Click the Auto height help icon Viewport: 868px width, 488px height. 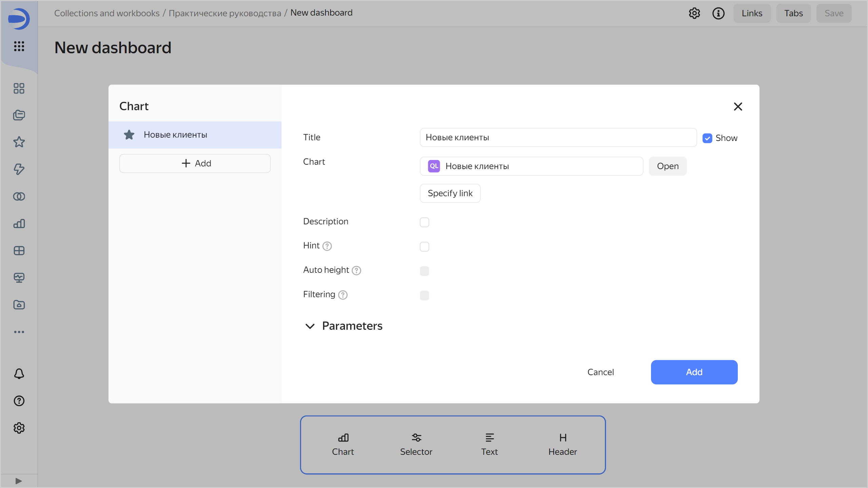(x=356, y=270)
